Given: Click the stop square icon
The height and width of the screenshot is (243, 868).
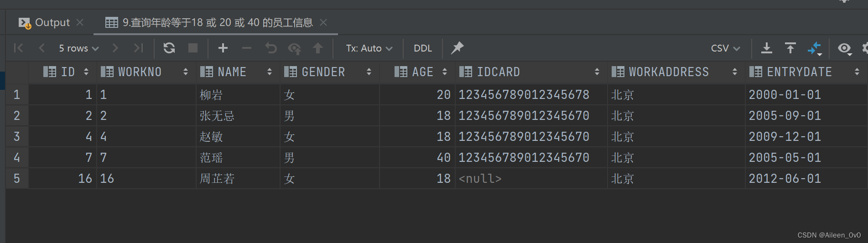Looking at the screenshot, I should pos(193,48).
